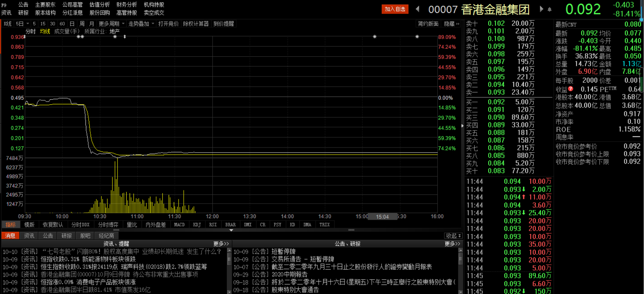Open 股本结构 in the top menu
Screen dimensions: 644x294
coord(45,13)
